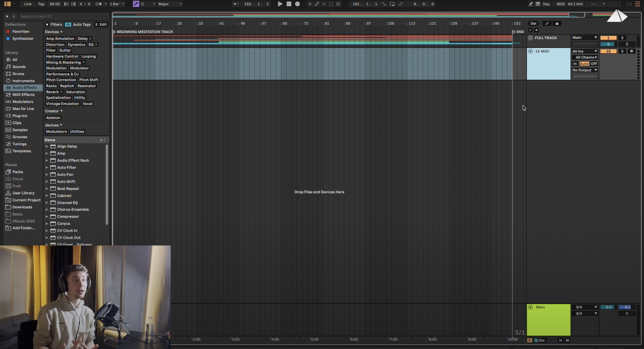Open the Major scale dropdown
644x349 pixels.
(x=170, y=4)
